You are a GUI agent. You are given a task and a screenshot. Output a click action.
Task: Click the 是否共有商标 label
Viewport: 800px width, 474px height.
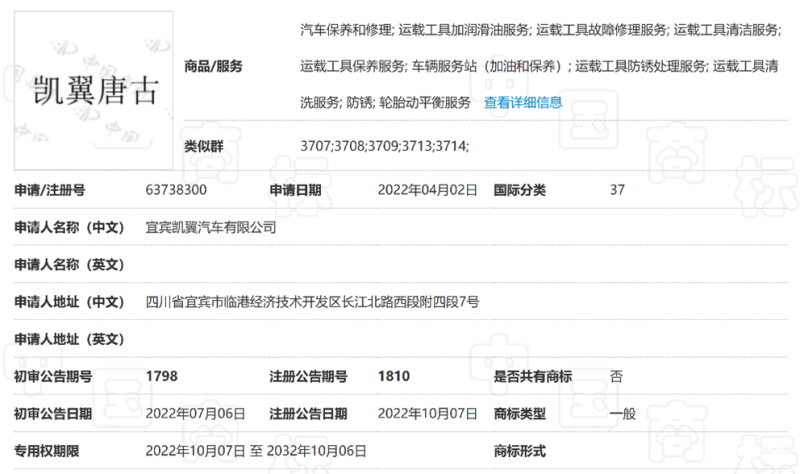pos(533,377)
